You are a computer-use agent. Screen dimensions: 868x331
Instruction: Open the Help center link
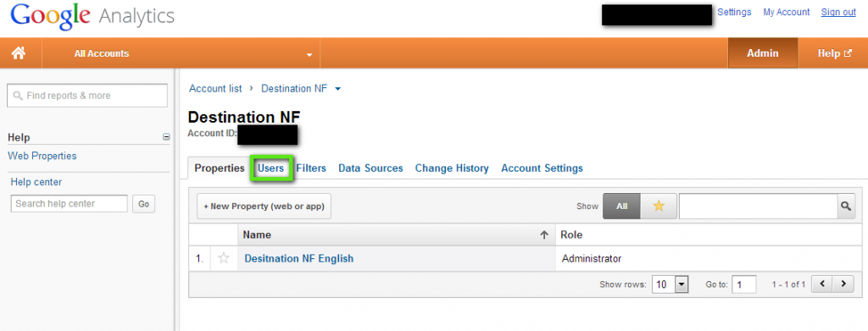point(36,182)
